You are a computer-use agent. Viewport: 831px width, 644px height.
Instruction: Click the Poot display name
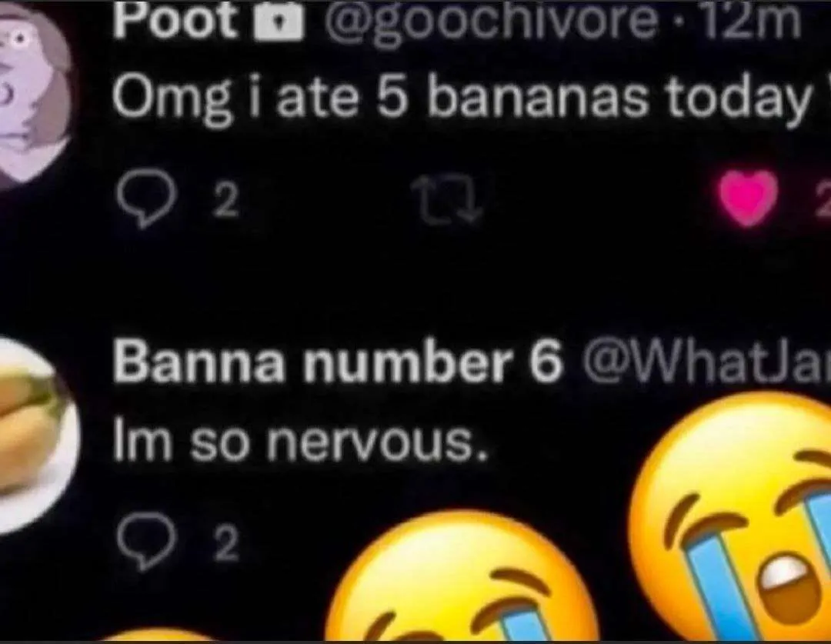click(x=176, y=20)
